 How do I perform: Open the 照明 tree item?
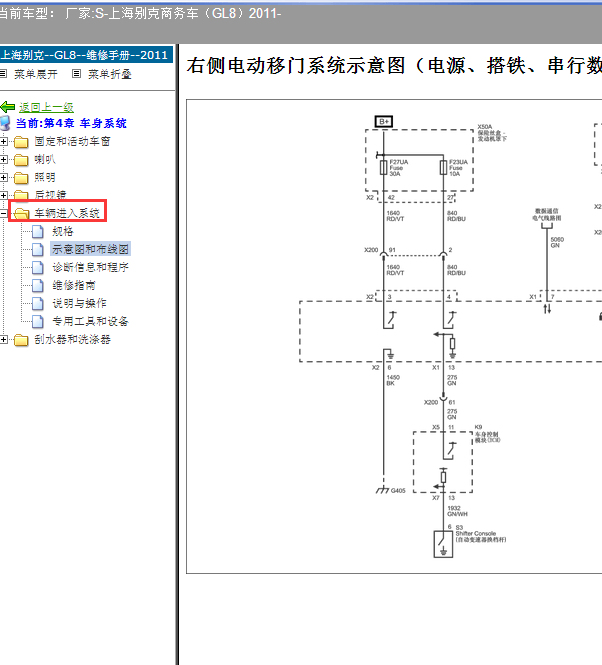point(45,177)
